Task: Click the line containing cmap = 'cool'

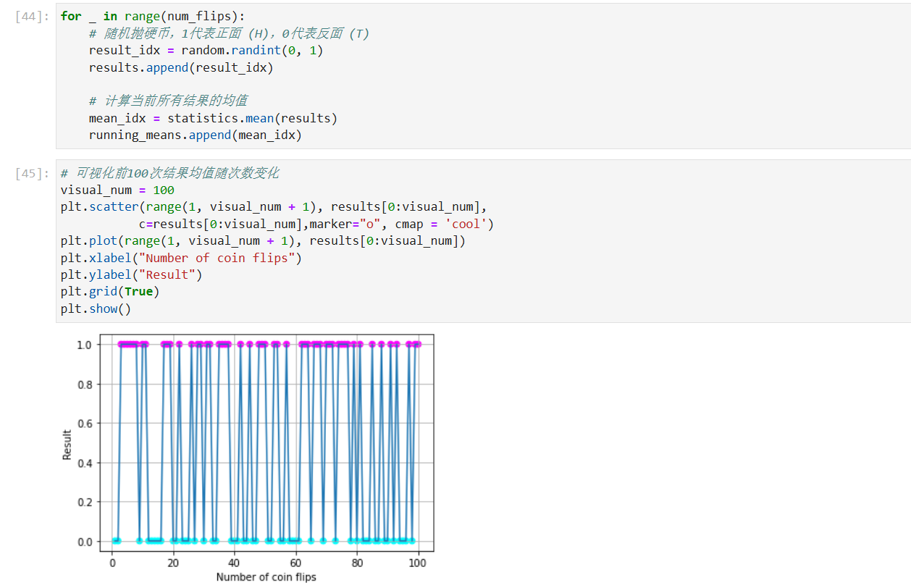Action: [x=316, y=224]
